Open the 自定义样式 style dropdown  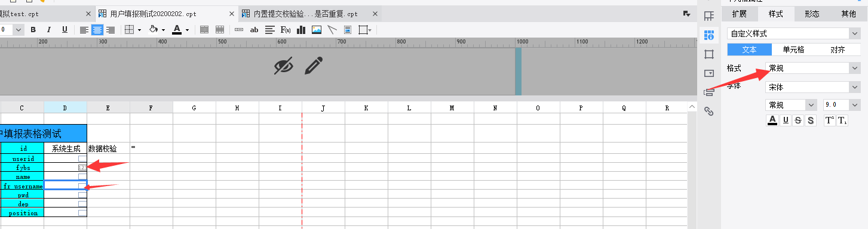[793, 34]
